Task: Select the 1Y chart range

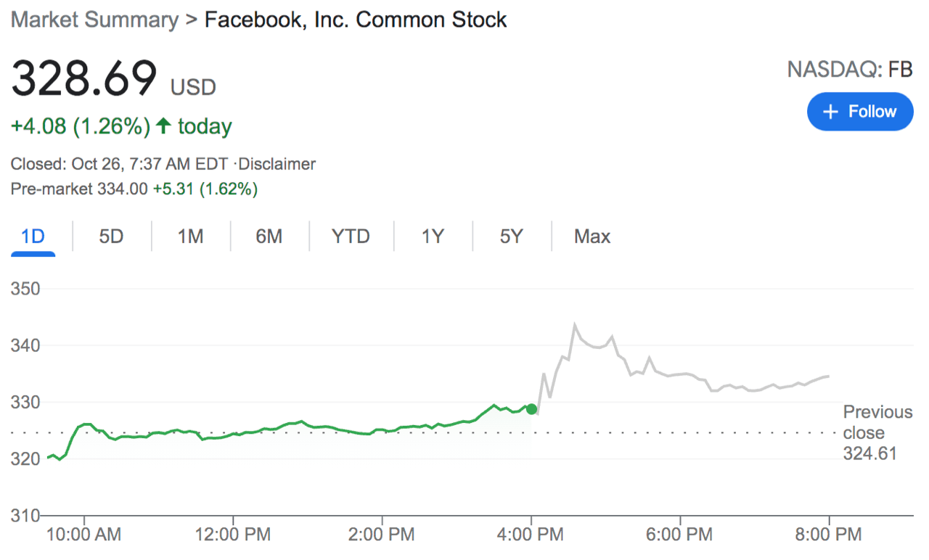Action: [432, 236]
